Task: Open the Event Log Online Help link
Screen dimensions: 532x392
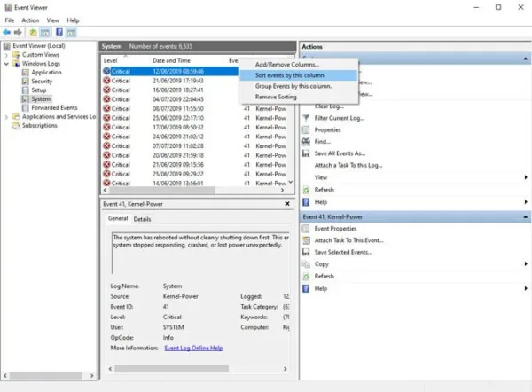Action: pos(193,348)
